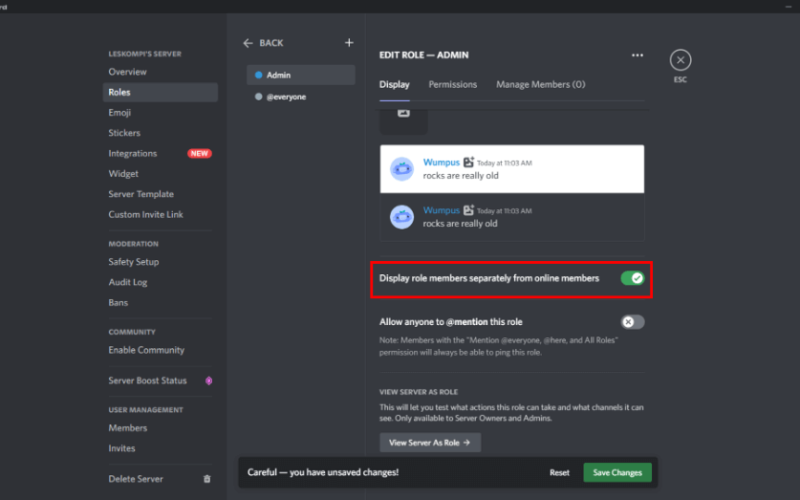This screenshot has width=800, height=500.
Task: Click the plus icon to create a role
Action: tap(349, 43)
